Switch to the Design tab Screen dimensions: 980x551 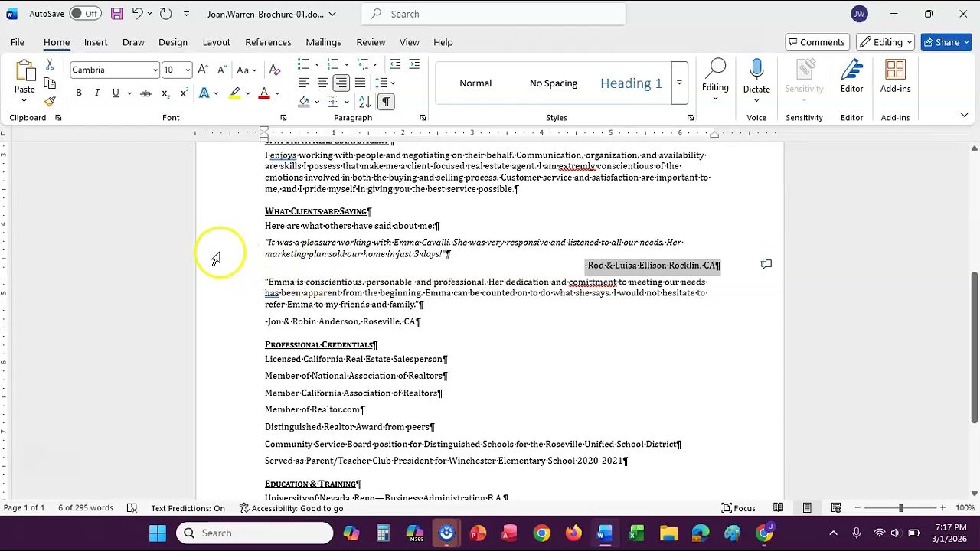coord(173,42)
